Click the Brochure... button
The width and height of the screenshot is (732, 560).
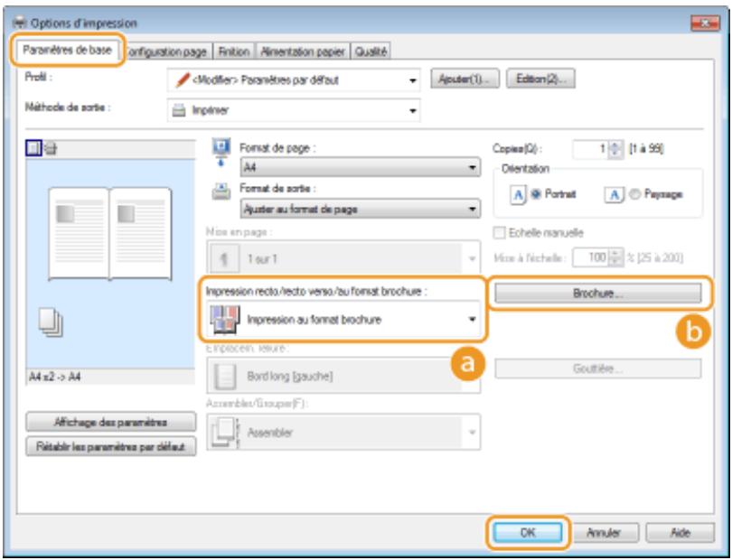pyautogui.click(x=598, y=294)
